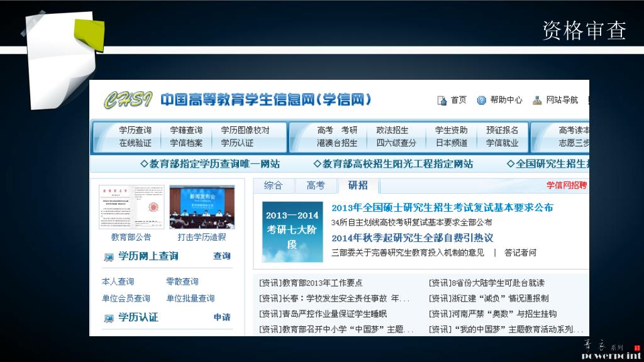Image resolution: width=644 pixels, height=362 pixels.
Task: Open headline 2013年全国硕士研究生招生考试复试基本要求公布
Action: click(442, 207)
